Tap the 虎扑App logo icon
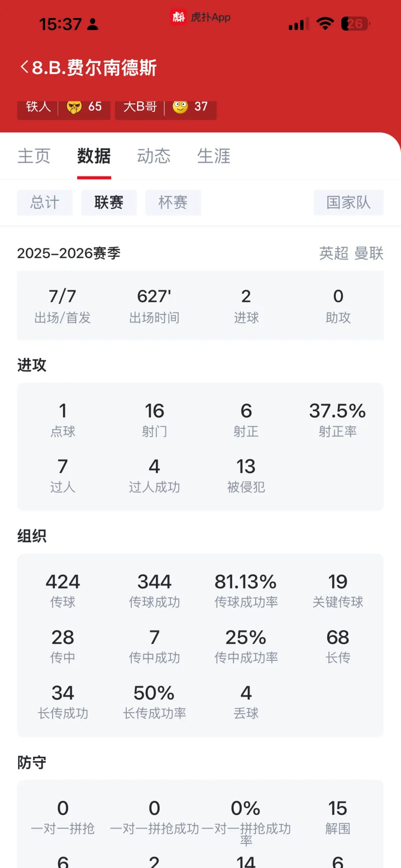This screenshot has height=868, width=401. (178, 17)
